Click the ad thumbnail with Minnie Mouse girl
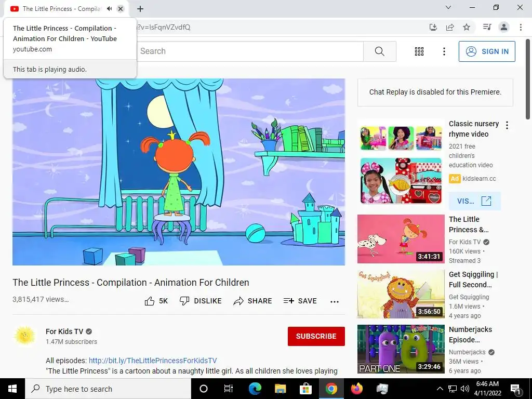The image size is (532, 399). click(401, 180)
